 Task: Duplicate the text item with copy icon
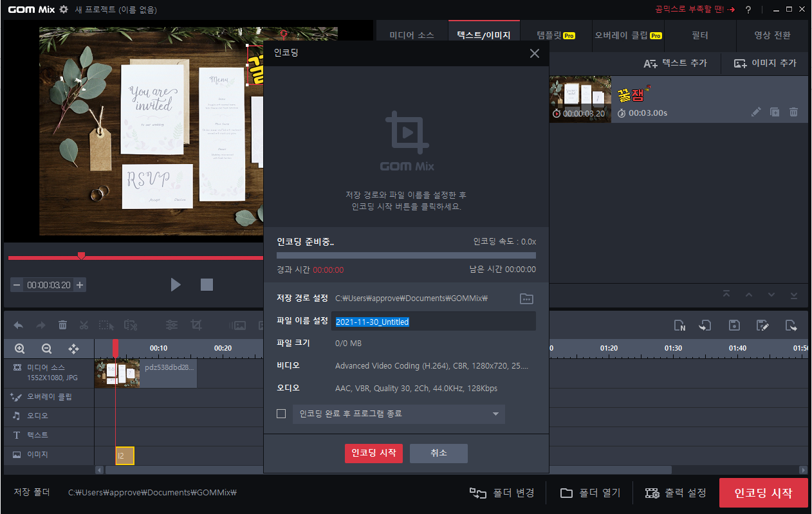coord(775,112)
